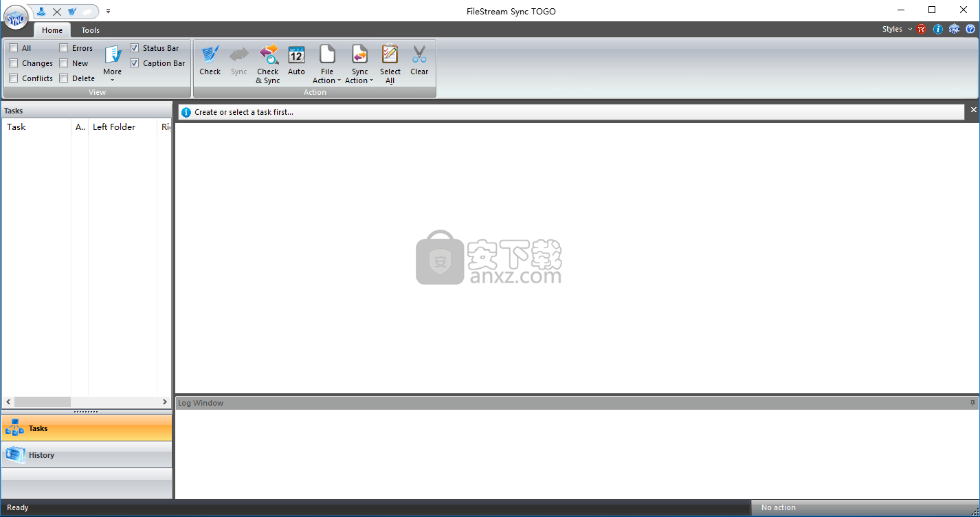980x517 pixels.
Task: Click the SYNC cube icon in top-right
Action: pos(955,29)
